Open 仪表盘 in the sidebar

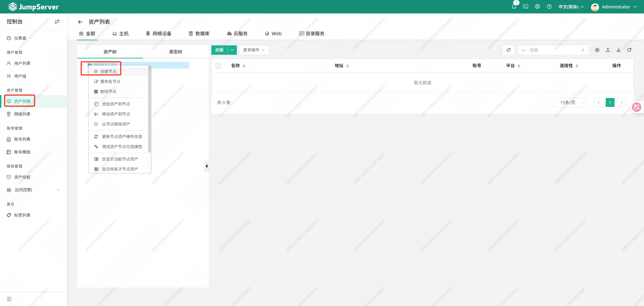click(34, 38)
